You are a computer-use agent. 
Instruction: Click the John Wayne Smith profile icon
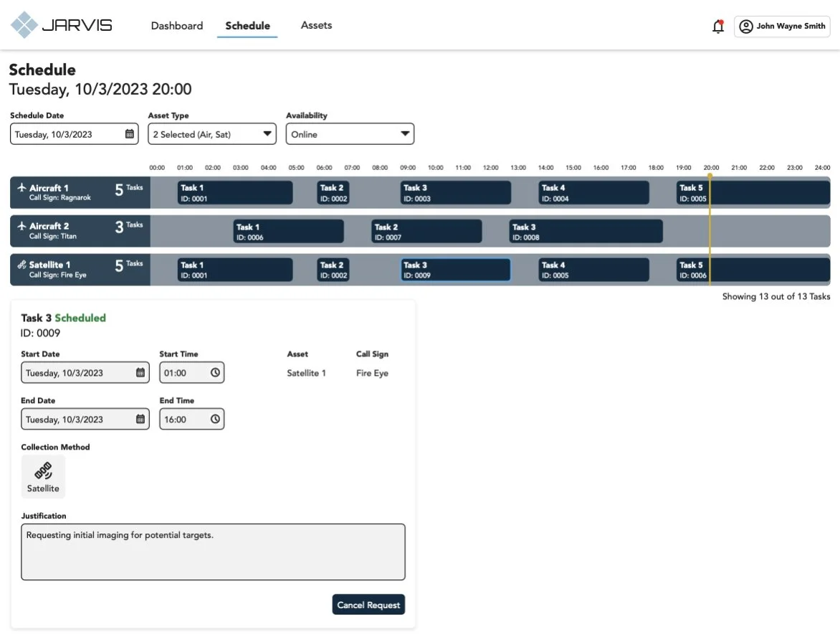745,26
